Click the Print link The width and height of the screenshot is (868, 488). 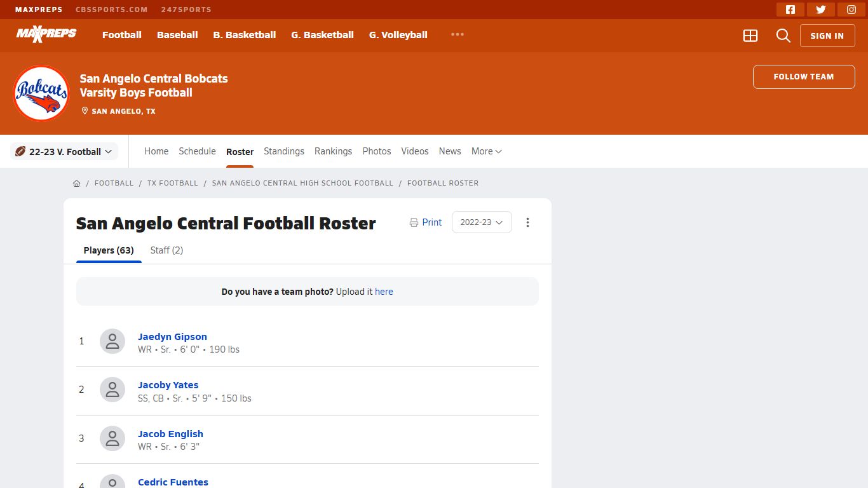click(x=432, y=222)
